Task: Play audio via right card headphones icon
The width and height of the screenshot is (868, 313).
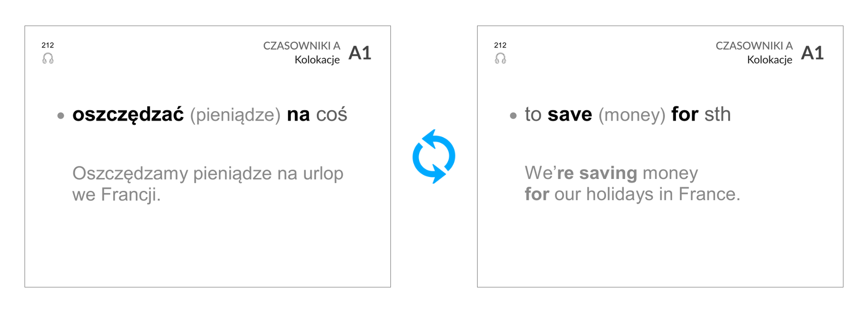Action: (x=501, y=58)
